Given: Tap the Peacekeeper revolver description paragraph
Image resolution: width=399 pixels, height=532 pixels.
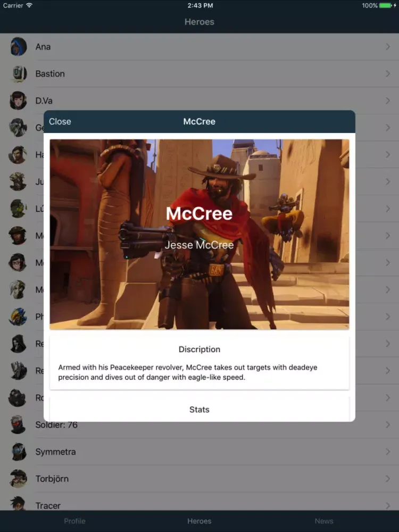Looking at the screenshot, I should (x=188, y=372).
